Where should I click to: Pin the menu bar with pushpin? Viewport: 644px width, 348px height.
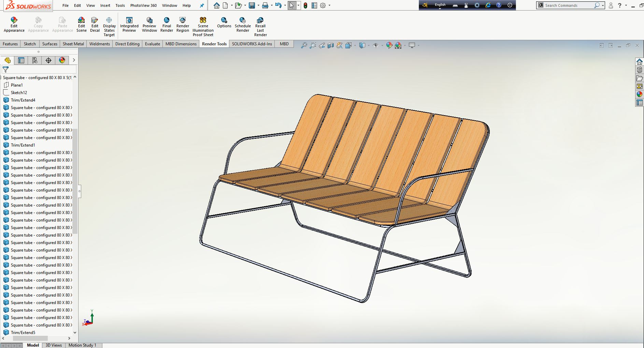click(202, 5)
